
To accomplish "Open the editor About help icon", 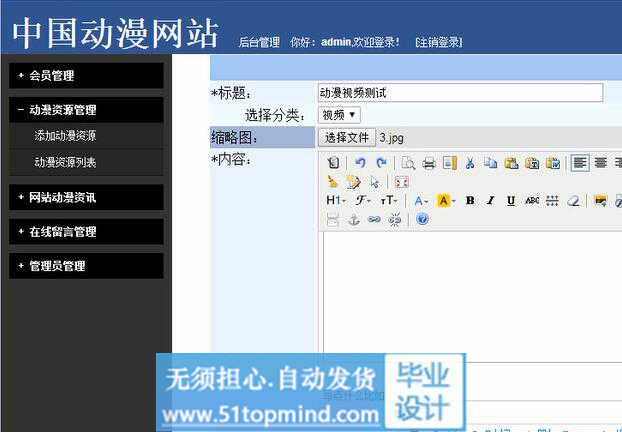I will point(422,219).
